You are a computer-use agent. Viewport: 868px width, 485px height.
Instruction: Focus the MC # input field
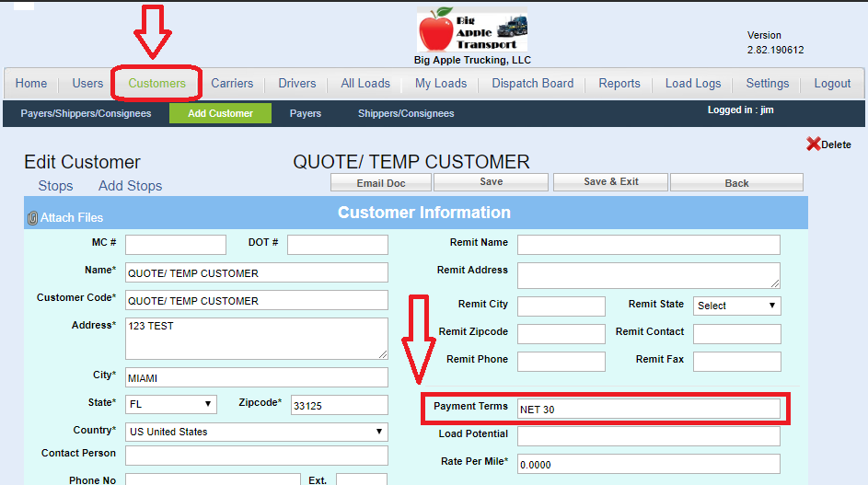click(x=175, y=245)
